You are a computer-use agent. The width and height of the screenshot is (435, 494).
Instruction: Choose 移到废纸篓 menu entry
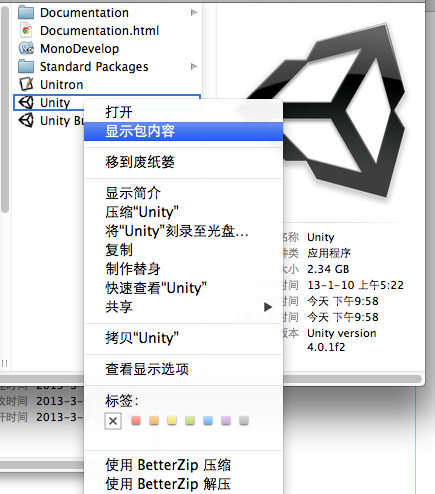(183, 162)
